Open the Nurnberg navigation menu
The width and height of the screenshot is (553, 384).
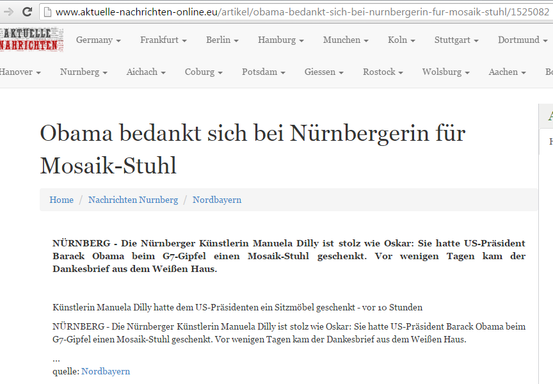tap(83, 72)
